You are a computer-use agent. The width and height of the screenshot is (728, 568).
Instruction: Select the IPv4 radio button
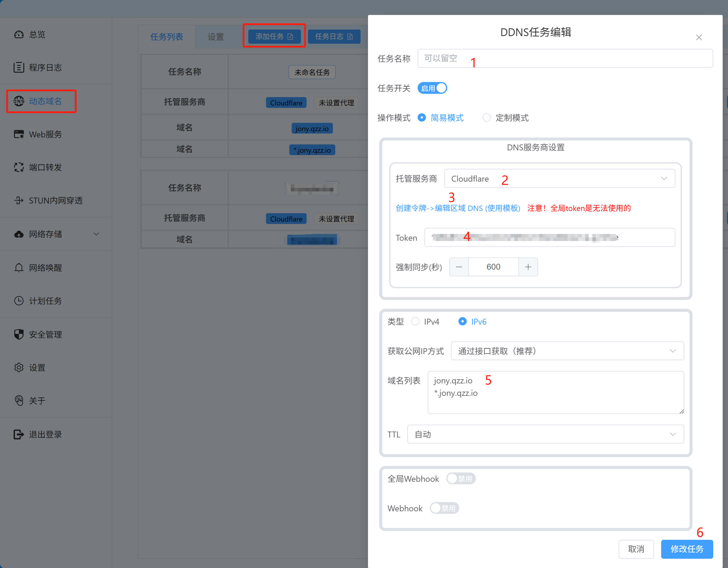click(x=415, y=321)
